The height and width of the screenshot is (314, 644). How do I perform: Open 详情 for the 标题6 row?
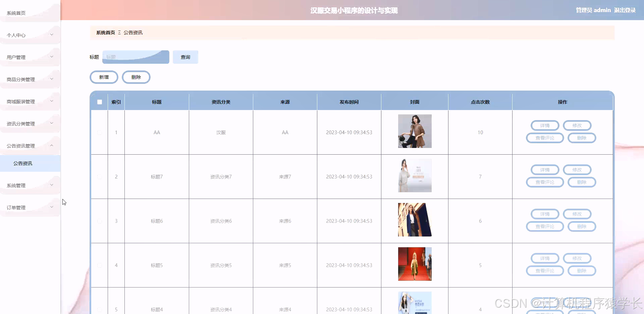545,214
